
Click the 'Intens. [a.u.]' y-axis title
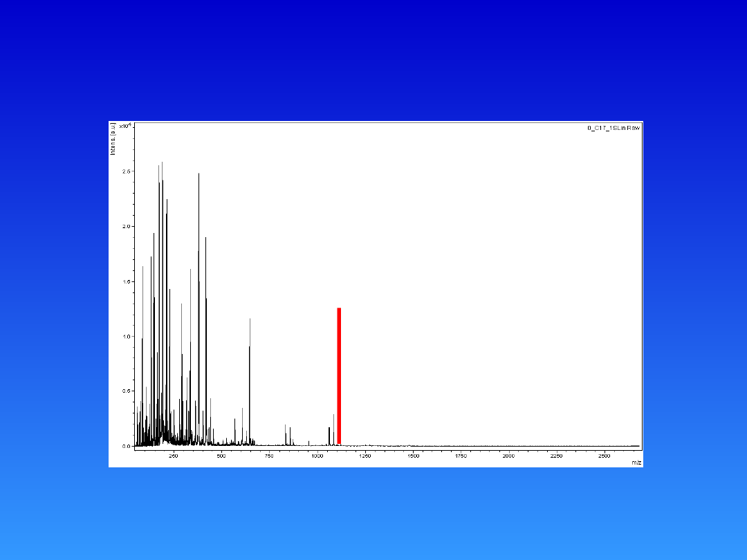pyautogui.click(x=113, y=138)
